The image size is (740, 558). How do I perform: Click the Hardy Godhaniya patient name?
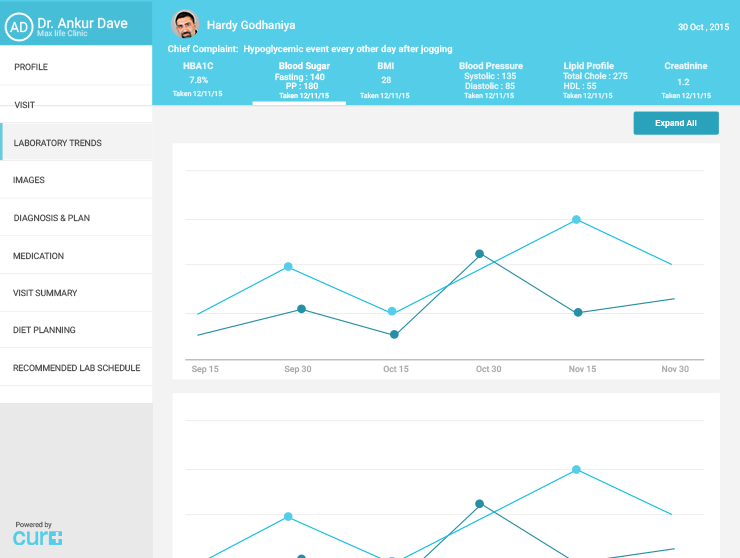[x=251, y=25]
